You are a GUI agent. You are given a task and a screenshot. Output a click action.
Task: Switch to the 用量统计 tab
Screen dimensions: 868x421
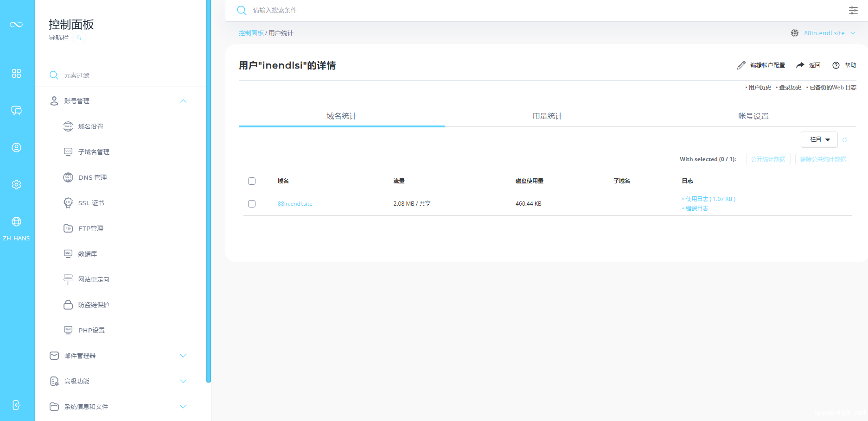click(x=547, y=116)
